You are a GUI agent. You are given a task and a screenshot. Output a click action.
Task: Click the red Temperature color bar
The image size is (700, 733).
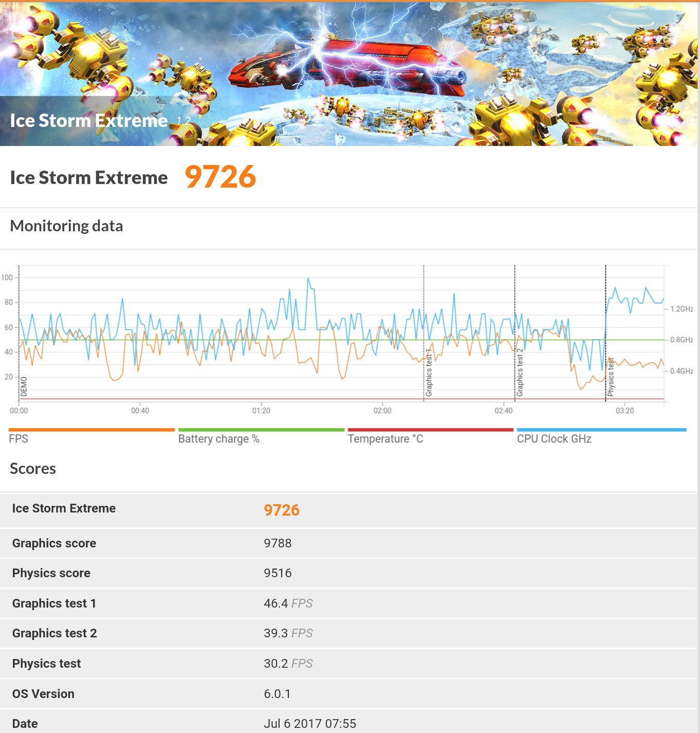tap(431, 430)
